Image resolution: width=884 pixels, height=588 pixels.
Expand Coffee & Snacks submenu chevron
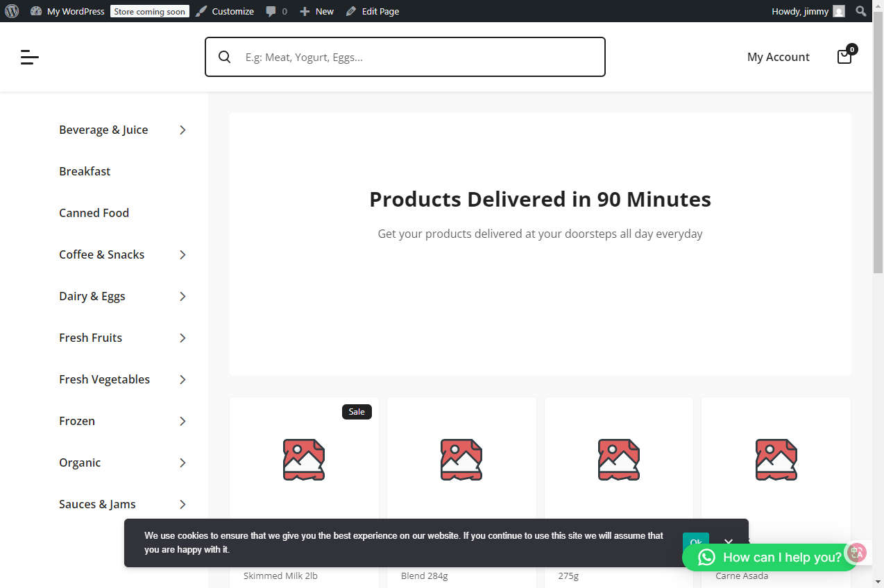182,254
